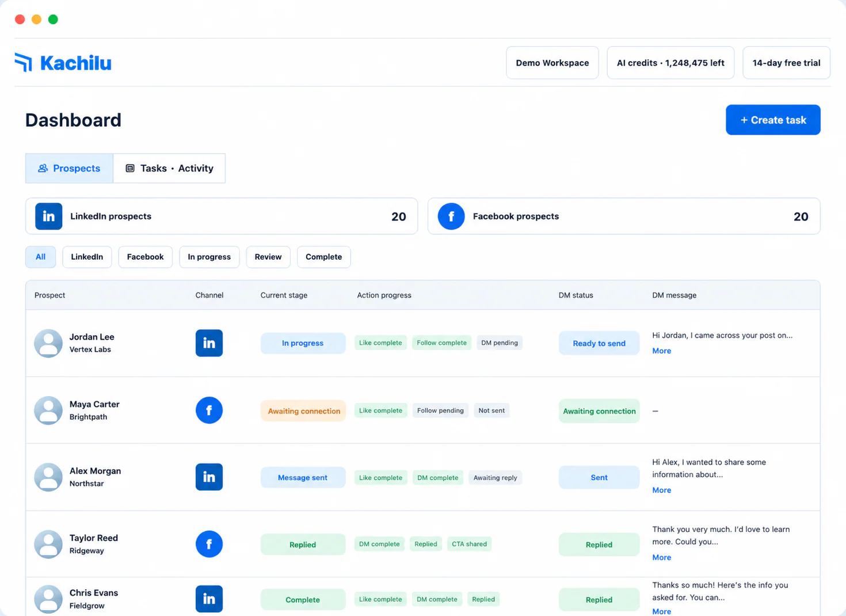Click the Kachilu logo icon
The width and height of the screenshot is (846, 616).
[24, 62]
